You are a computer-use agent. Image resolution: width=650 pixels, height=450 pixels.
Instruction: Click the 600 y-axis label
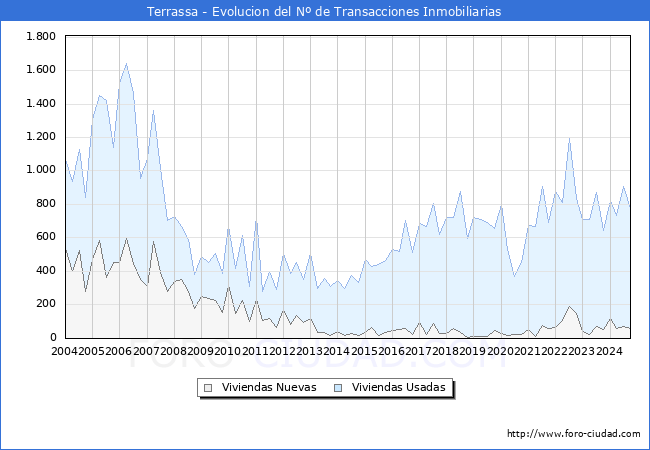pyautogui.click(x=46, y=237)
